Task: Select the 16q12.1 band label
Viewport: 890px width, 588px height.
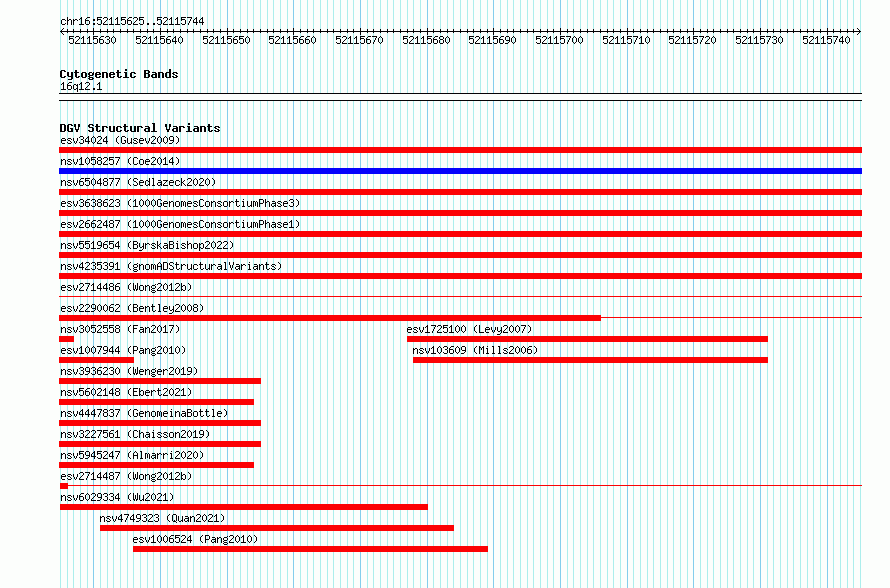Action: pos(81,86)
